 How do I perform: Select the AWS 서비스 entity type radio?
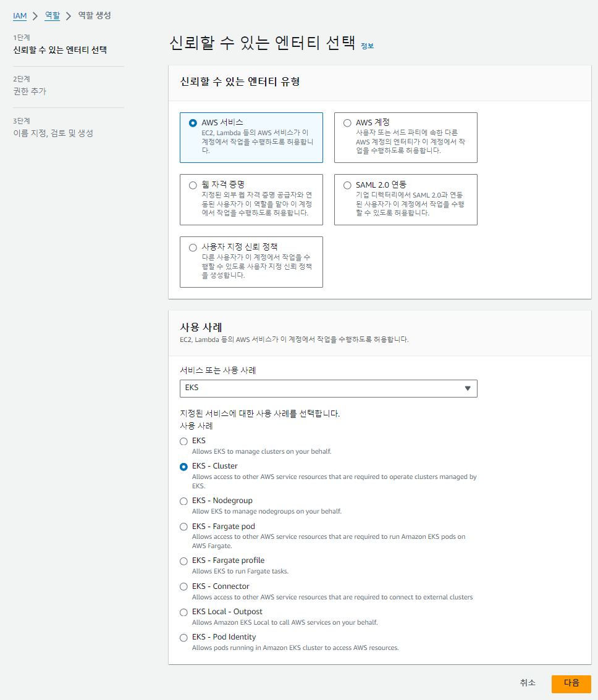pyautogui.click(x=193, y=123)
